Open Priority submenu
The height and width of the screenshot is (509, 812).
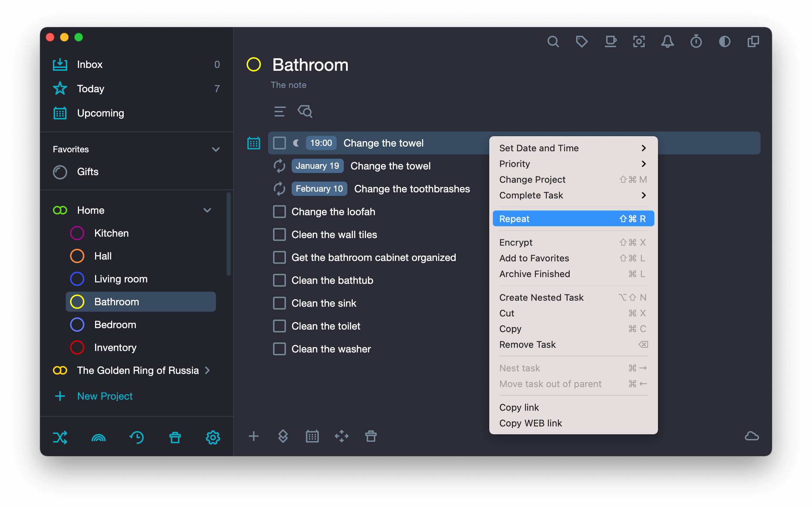pos(573,164)
